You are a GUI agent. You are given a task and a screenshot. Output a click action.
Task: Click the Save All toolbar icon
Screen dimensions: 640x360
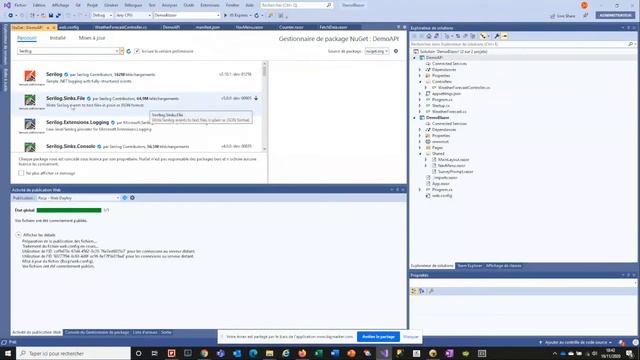(x=58, y=16)
